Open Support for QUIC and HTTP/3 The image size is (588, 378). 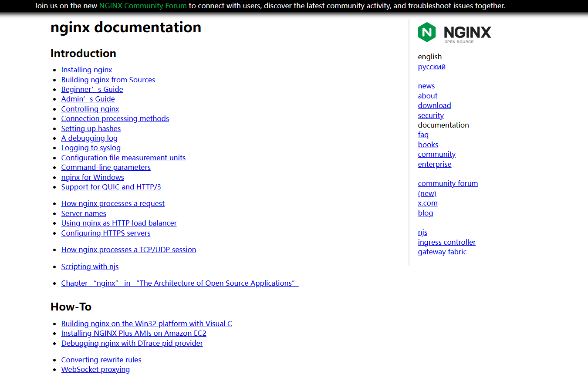[111, 187]
